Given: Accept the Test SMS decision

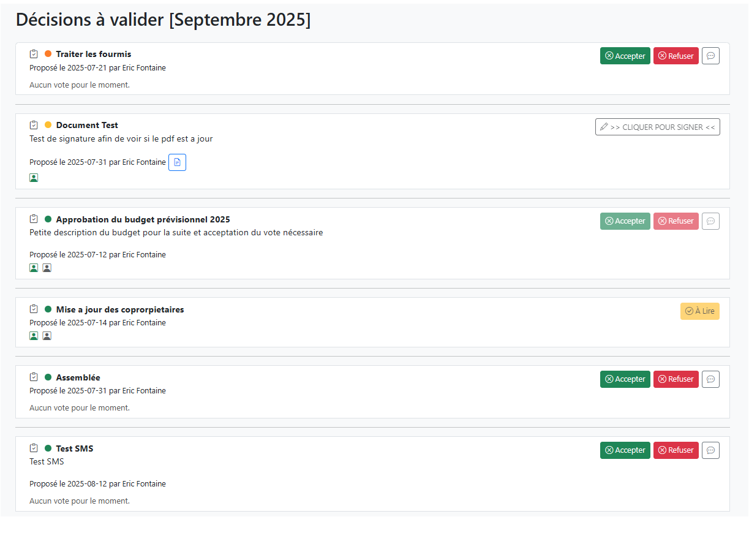Looking at the screenshot, I should click(x=625, y=450).
